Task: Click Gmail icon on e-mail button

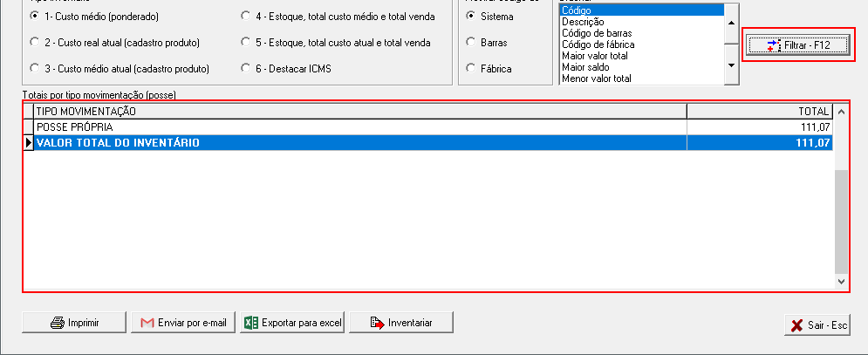Action: pyautogui.click(x=147, y=323)
